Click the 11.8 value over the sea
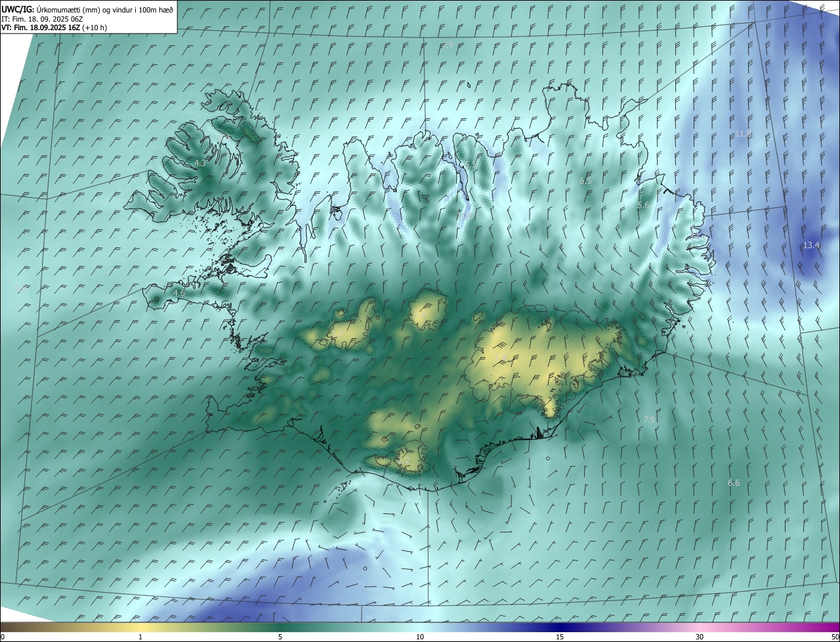 (x=743, y=133)
